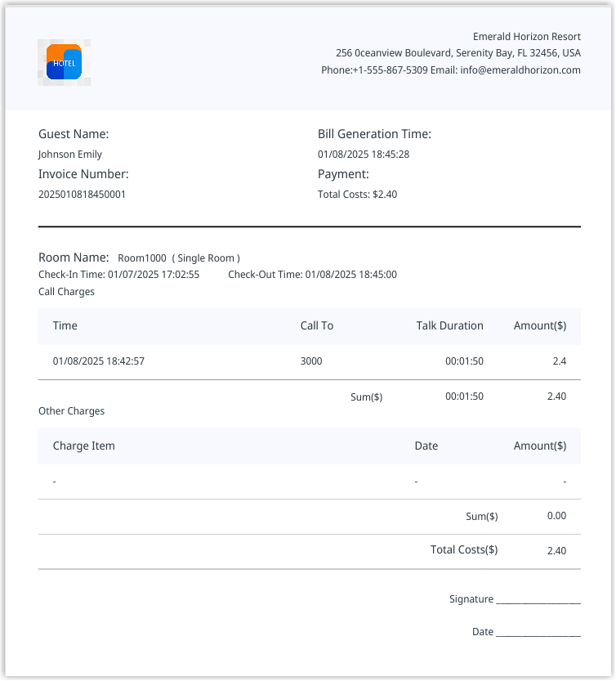Click the Check-Out Time value

[x=350, y=275]
